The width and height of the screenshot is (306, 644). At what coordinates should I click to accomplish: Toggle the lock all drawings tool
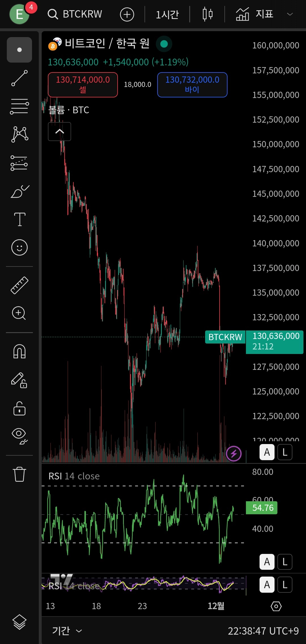click(x=19, y=408)
